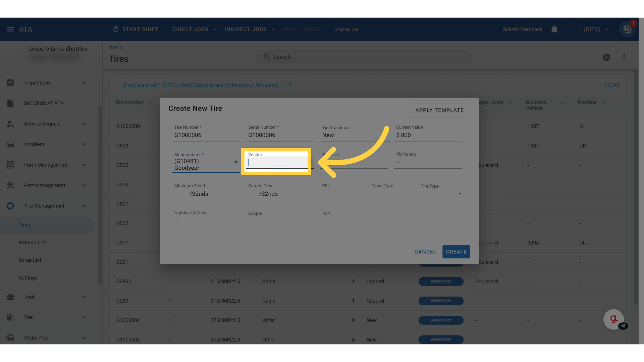Click the Cancel button in dialog
644x362 pixels.
point(425,252)
